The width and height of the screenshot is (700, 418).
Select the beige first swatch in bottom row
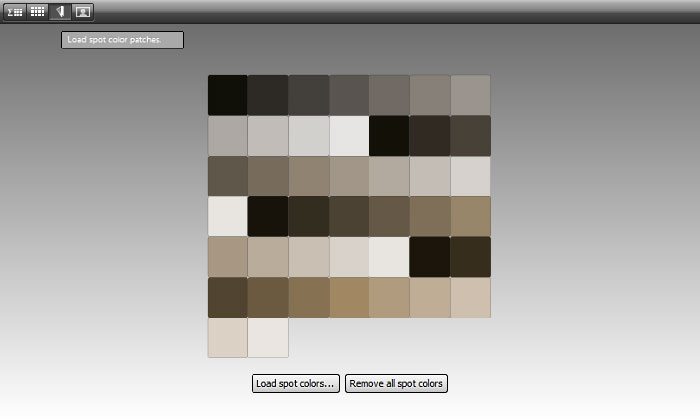(x=228, y=338)
